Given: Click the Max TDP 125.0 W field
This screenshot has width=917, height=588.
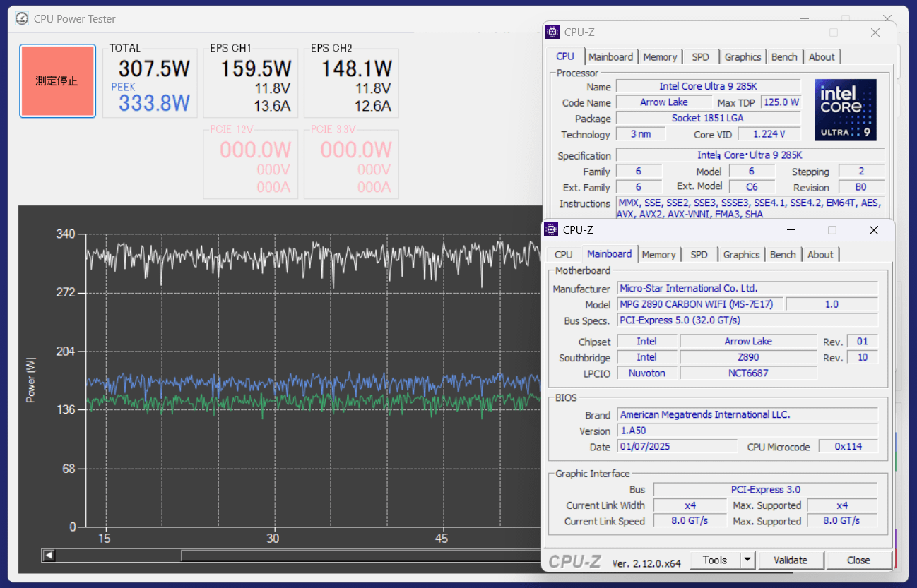Looking at the screenshot, I should [781, 102].
